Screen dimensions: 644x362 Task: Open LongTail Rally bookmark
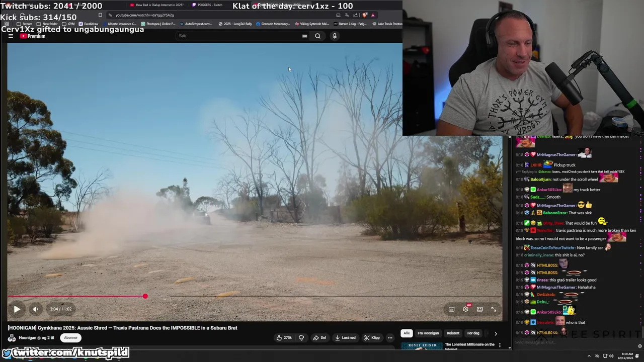coord(235,24)
